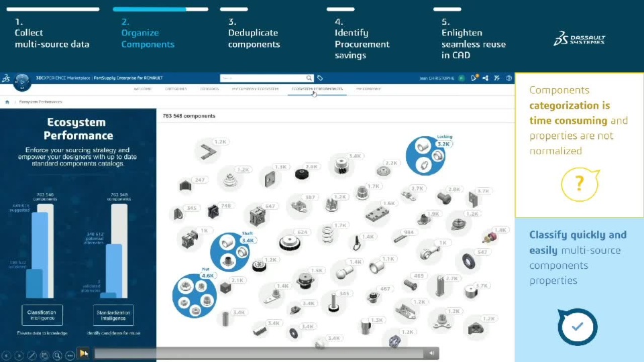Click the Classification Intelligence button
This screenshot has width=644, height=362.
pos(42,315)
